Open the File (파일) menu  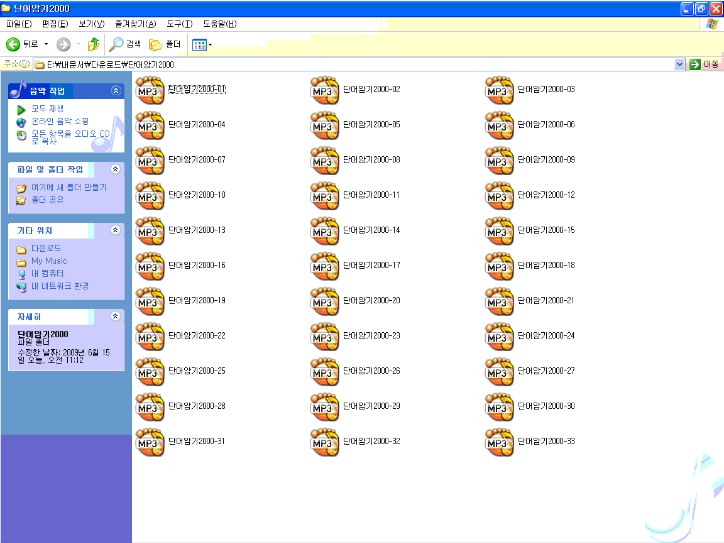click(x=19, y=24)
